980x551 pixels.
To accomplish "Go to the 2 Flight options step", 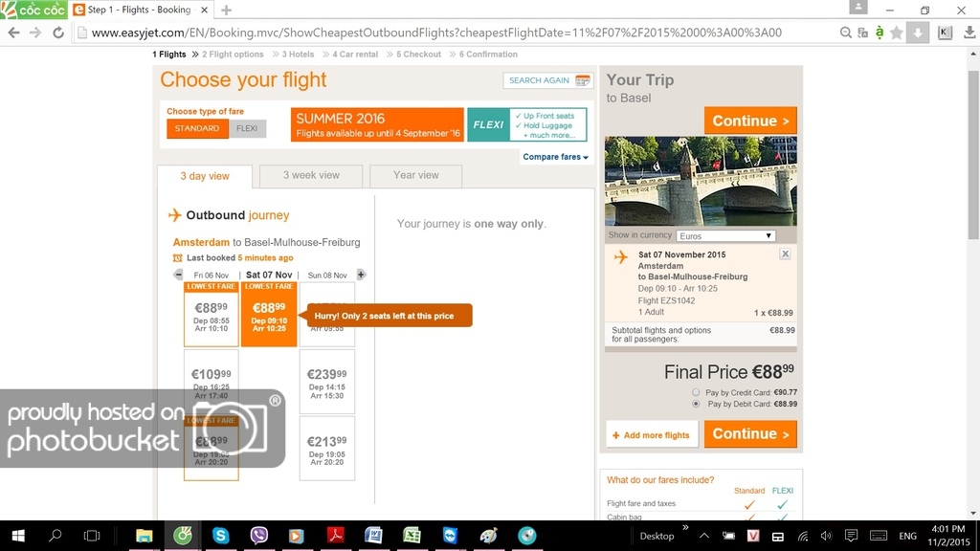I will (233, 55).
